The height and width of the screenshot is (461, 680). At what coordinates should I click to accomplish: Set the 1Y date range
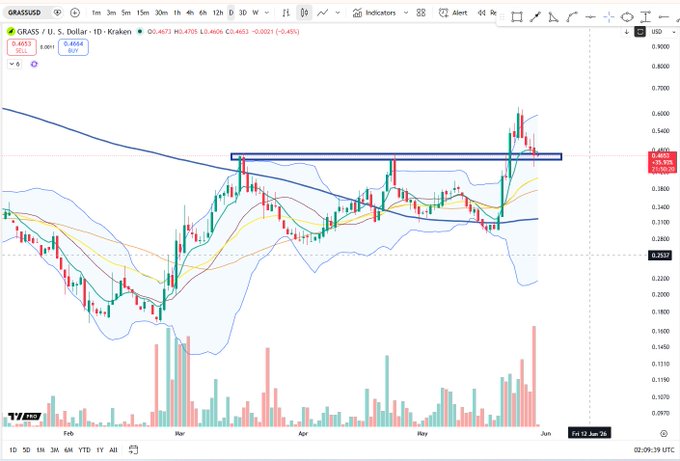point(100,450)
